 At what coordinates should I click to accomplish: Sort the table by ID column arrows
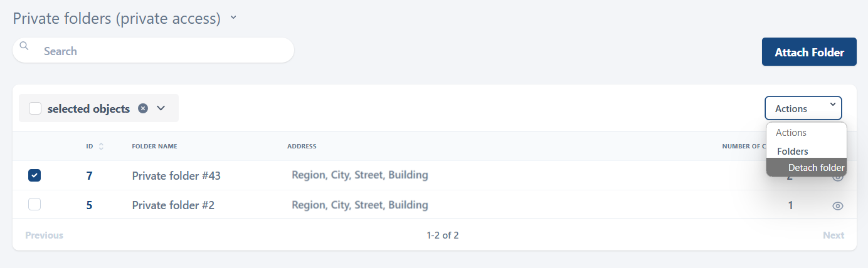(x=101, y=147)
